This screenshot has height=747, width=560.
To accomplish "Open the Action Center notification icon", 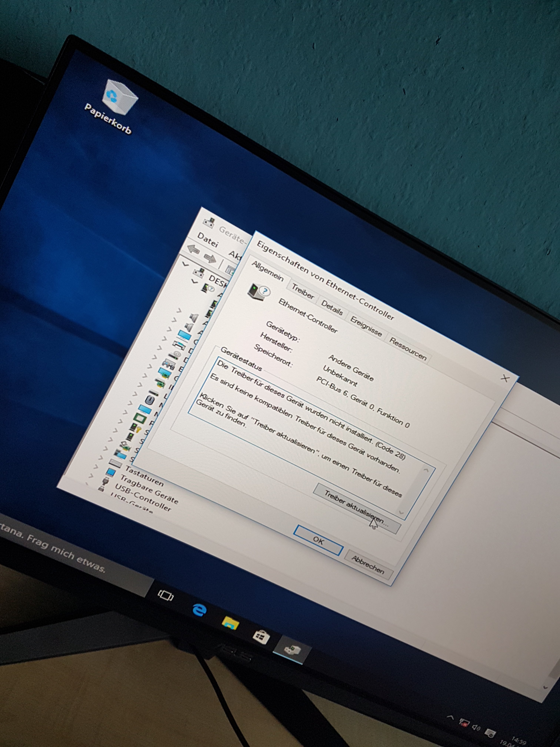I will click(490, 733).
